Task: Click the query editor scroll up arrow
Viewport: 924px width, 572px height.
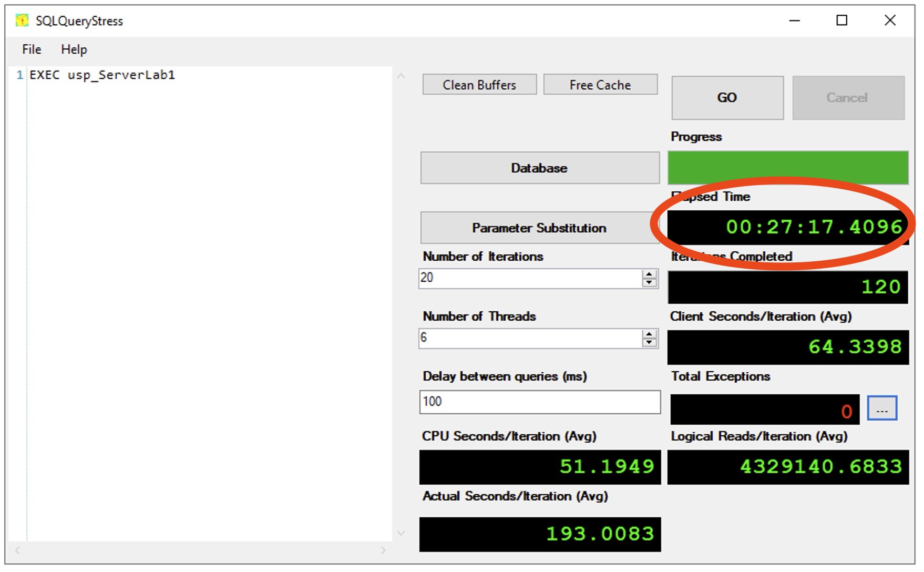Action: coord(401,76)
